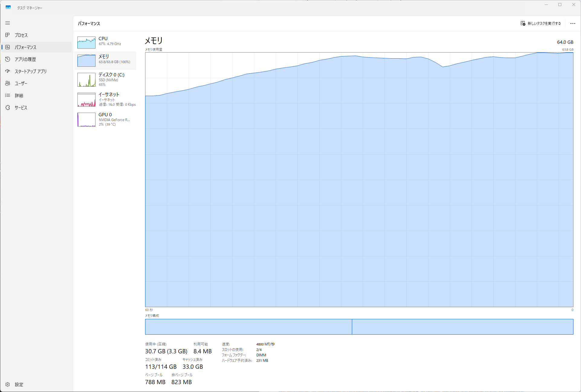
Task: Select the メモリ resource item
Action: click(105, 60)
